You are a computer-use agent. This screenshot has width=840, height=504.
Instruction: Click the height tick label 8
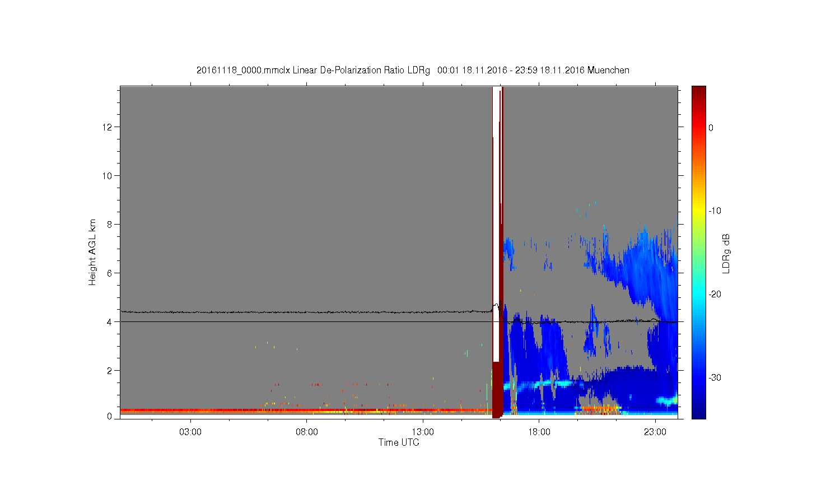pyautogui.click(x=110, y=225)
